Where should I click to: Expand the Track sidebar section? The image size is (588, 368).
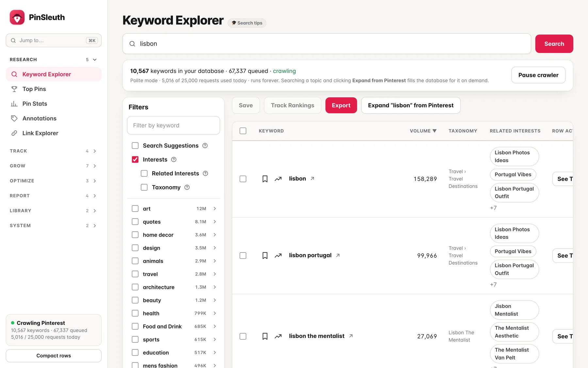click(95, 151)
